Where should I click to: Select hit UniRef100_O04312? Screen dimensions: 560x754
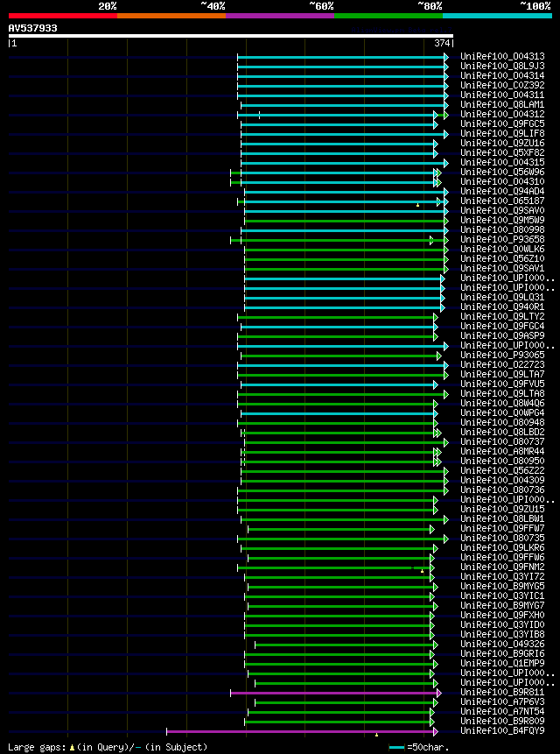[x=502, y=115]
